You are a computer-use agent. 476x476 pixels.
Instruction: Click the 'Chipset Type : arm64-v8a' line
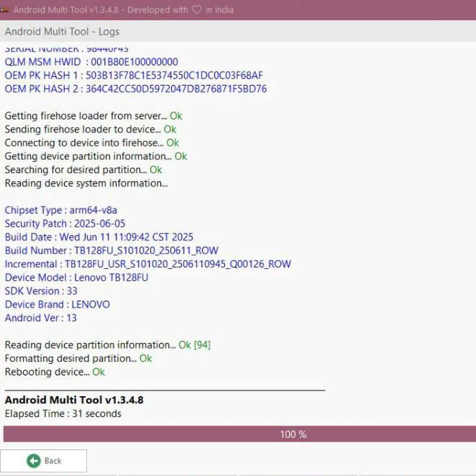pos(61,210)
